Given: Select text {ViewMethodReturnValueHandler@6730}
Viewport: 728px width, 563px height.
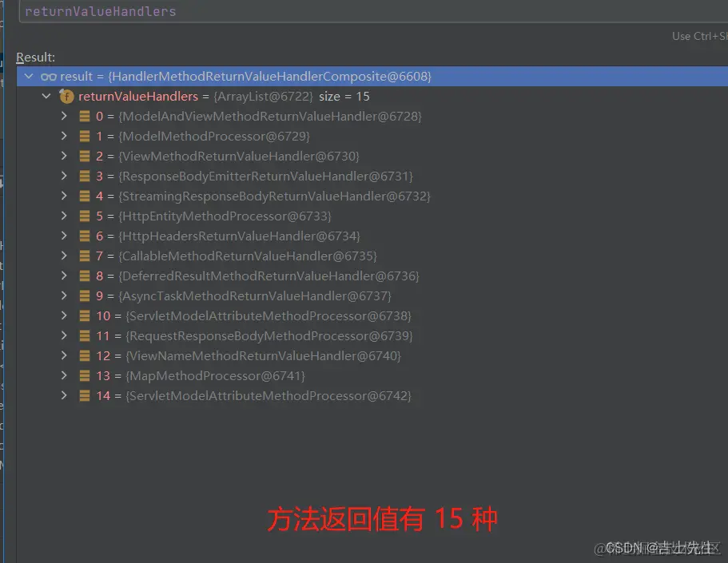Looking at the screenshot, I should point(239,156).
